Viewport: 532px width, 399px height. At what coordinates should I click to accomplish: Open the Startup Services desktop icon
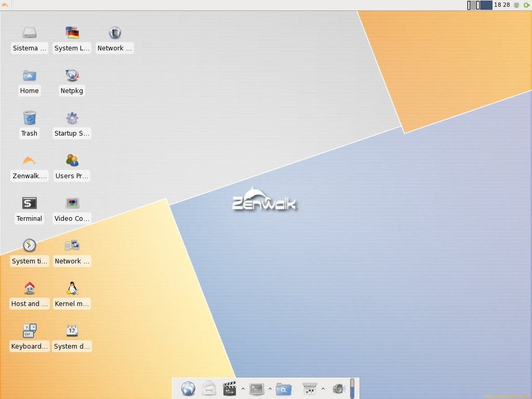click(x=72, y=118)
